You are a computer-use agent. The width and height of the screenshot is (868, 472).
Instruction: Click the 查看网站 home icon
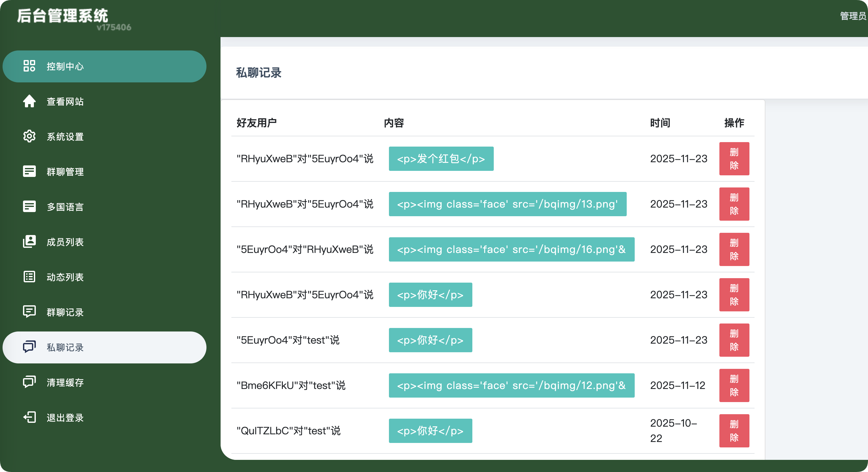(29, 102)
